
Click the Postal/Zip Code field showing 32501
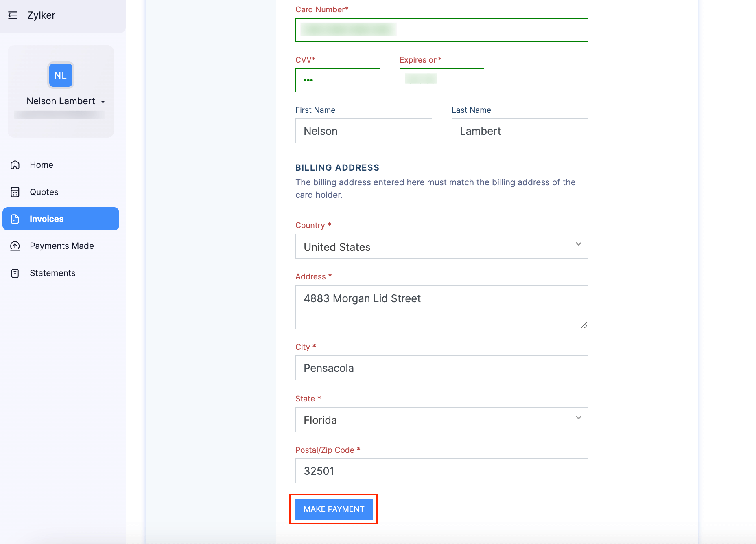click(441, 471)
